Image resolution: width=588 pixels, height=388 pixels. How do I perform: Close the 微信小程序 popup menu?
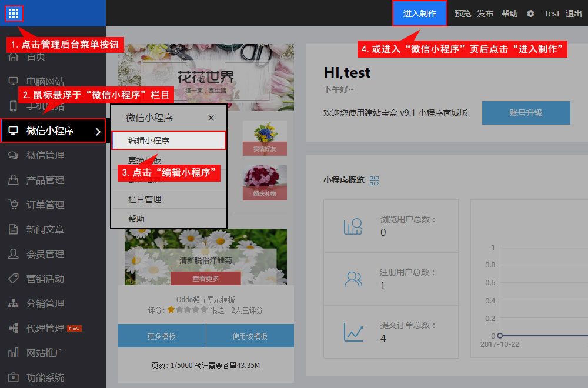tap(211, 118)
